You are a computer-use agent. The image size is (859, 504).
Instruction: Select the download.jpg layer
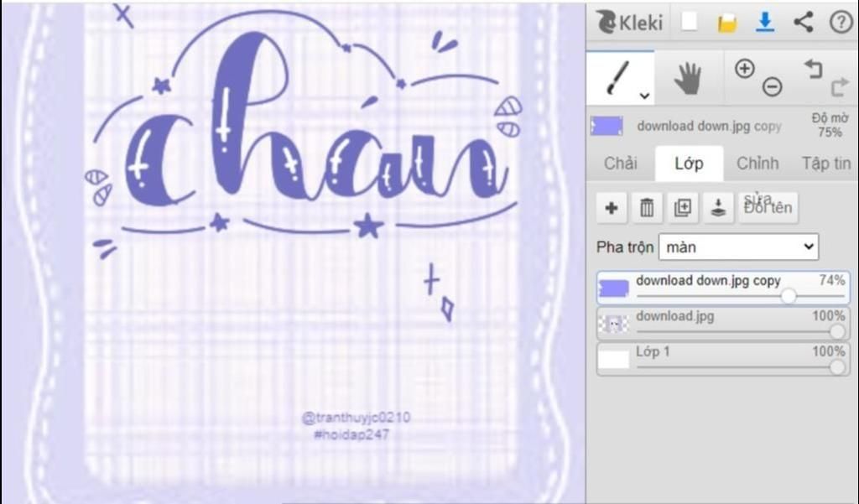coord(722,324)
